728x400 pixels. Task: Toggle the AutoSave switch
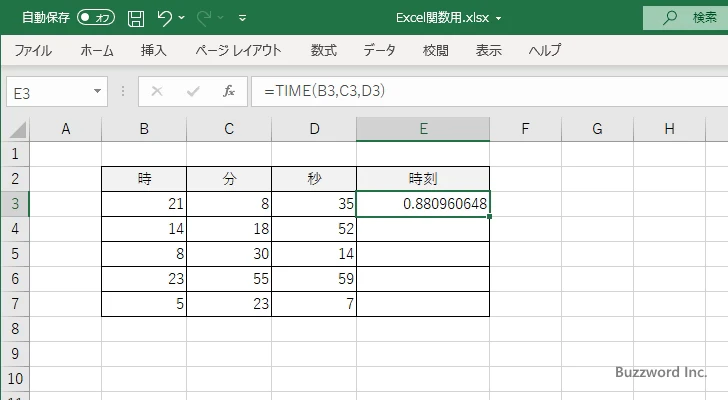96,18
